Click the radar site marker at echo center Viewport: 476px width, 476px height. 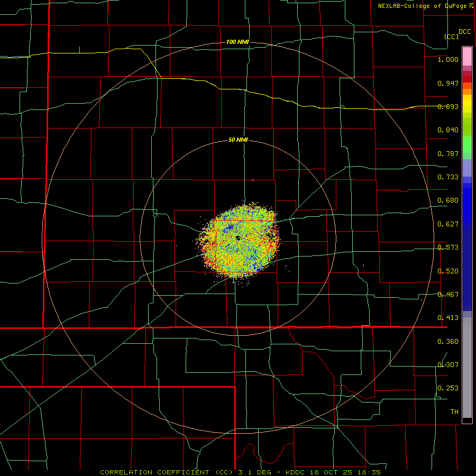tap(239, 237)
